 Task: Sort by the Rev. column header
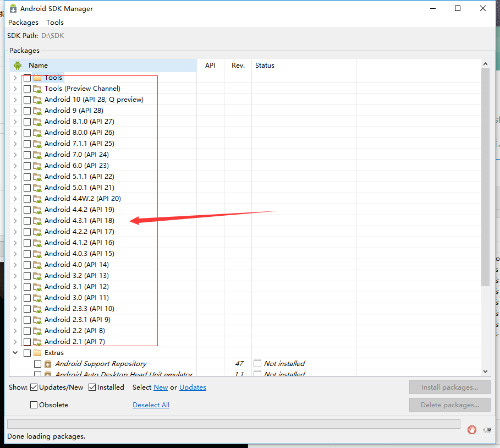coord(238,65)
